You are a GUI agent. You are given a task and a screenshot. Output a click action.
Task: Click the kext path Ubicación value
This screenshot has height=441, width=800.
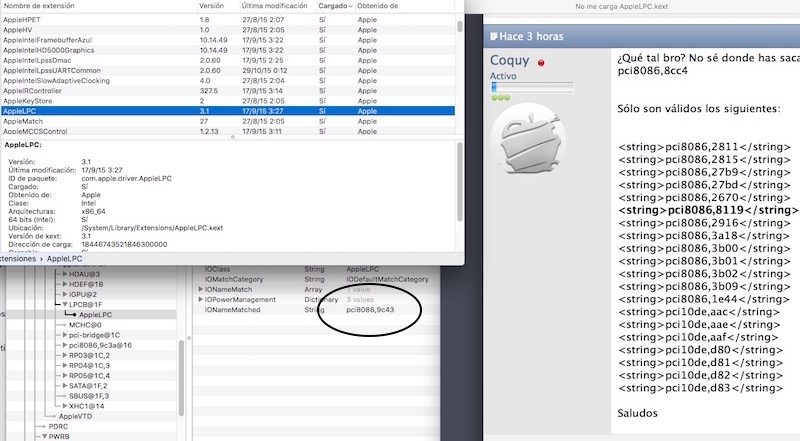pyautogui.click(x=152, y=228)
